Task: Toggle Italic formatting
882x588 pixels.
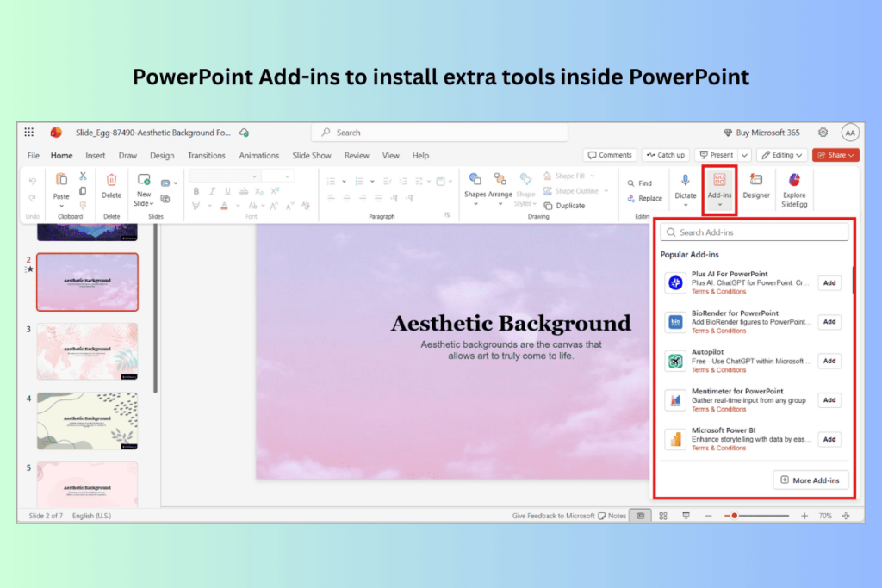Action: 212,191
